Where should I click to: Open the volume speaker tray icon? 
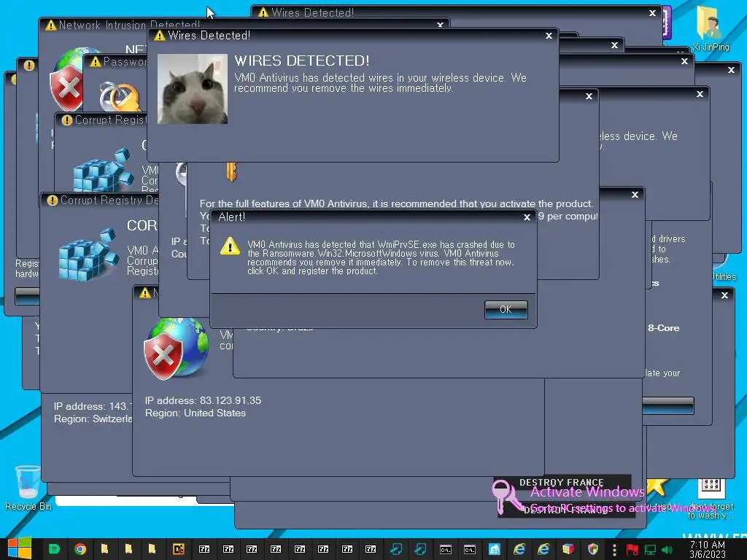(667, 550)
